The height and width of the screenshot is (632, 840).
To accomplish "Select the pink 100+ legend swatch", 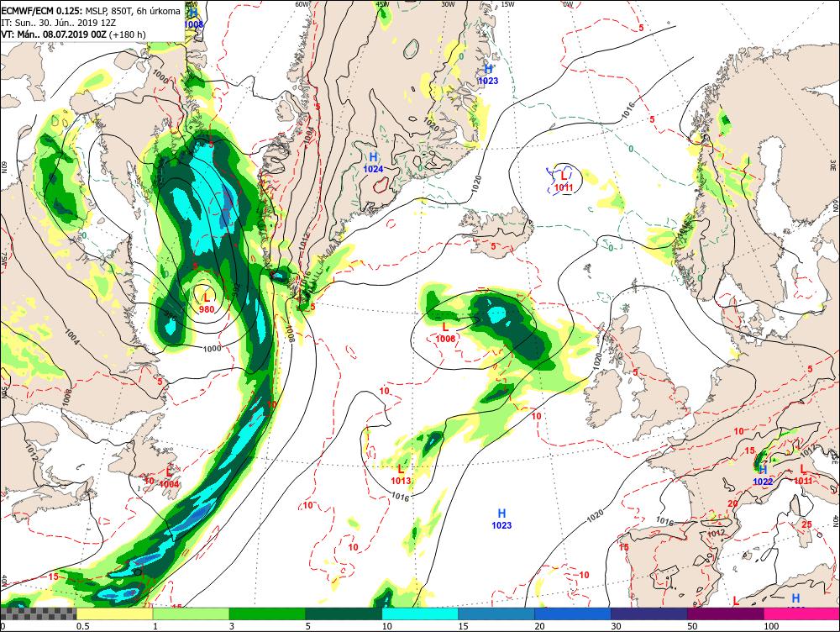I will (801, 614).
